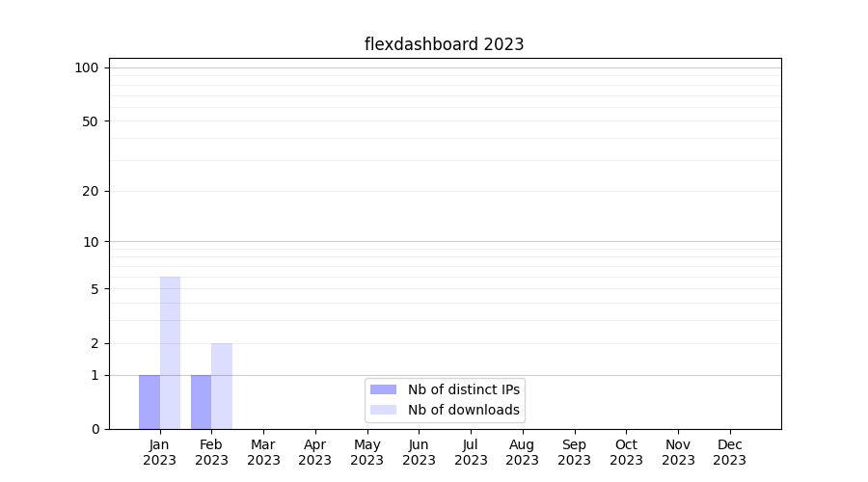This screenshot has width=868, height=482.
Task: Click the Mar 2023 axis label
Action: click(263, 452)
